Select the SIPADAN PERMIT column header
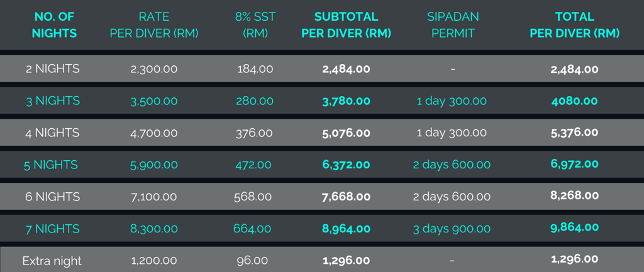The height and width of the screenshot is (272, 644). 453,25
